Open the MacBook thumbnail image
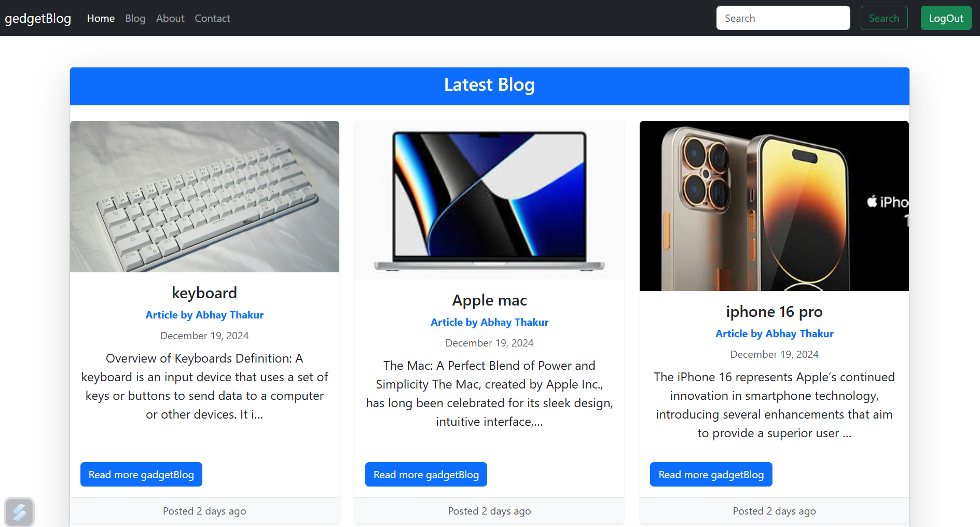The width and height of the screenshot is (980, 527). (x=489, y=200)
